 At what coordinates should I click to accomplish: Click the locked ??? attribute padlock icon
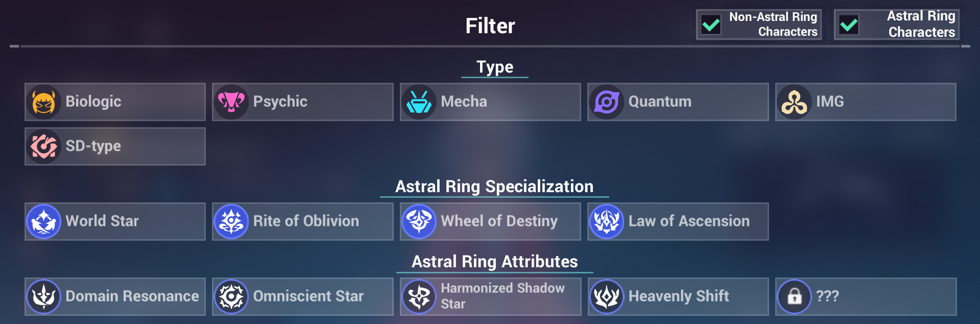pyautogui.click(x=795, y=296)
